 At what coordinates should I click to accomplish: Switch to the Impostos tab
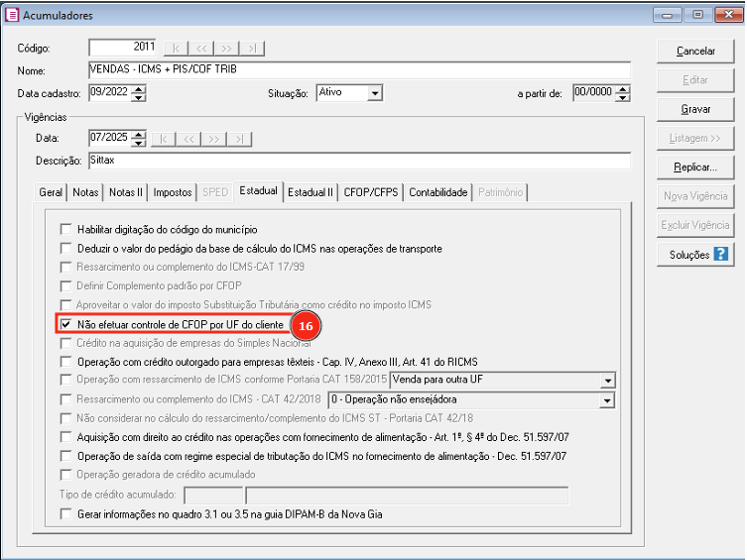pos(173,192)
